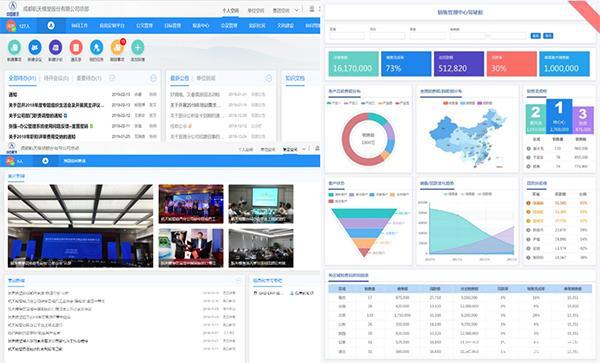Open 会议管理 in the blue navigation bar
The width and height of the screenshot is (600, 363).
(x=229, y=26)
